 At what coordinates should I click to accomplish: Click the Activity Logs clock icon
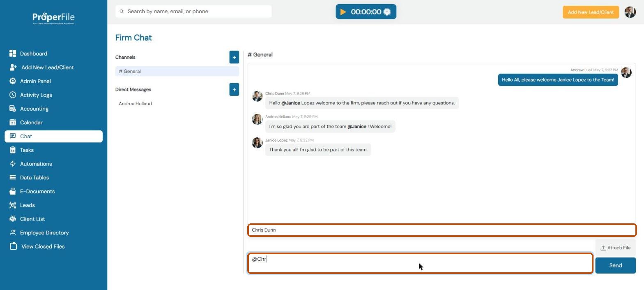click(13, 95)
